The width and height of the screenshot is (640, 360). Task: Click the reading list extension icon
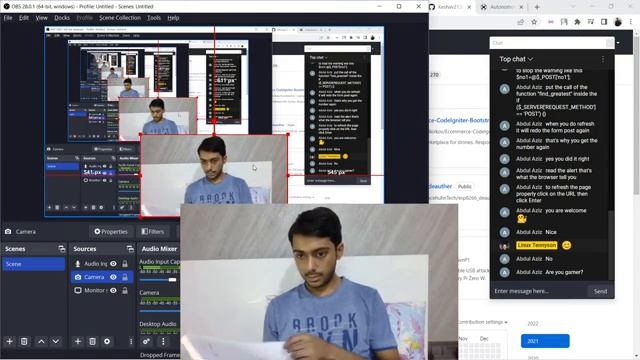(564, 22)
